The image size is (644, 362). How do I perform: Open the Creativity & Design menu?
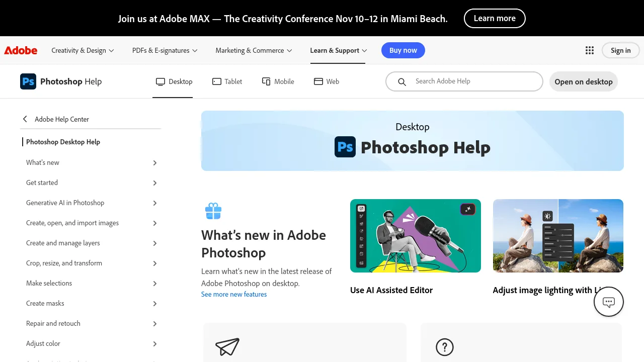pos(83,50)
